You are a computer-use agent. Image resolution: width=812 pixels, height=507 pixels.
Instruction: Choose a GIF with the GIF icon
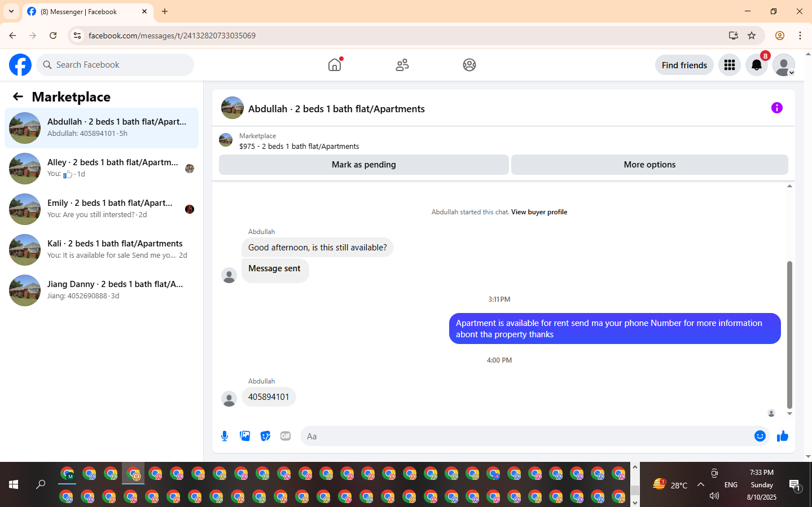(x=286, y=436)
